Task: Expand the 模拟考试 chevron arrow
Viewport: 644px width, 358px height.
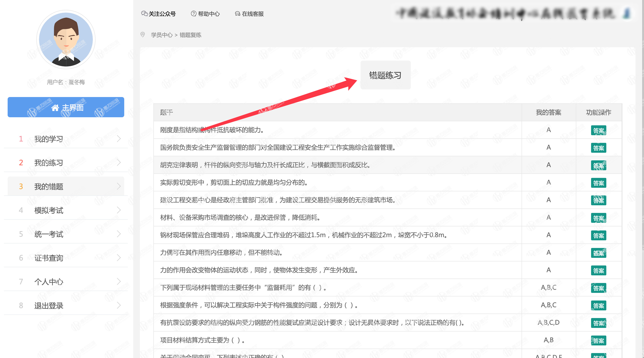Action: pyautogui.click(x=119, y=210)
